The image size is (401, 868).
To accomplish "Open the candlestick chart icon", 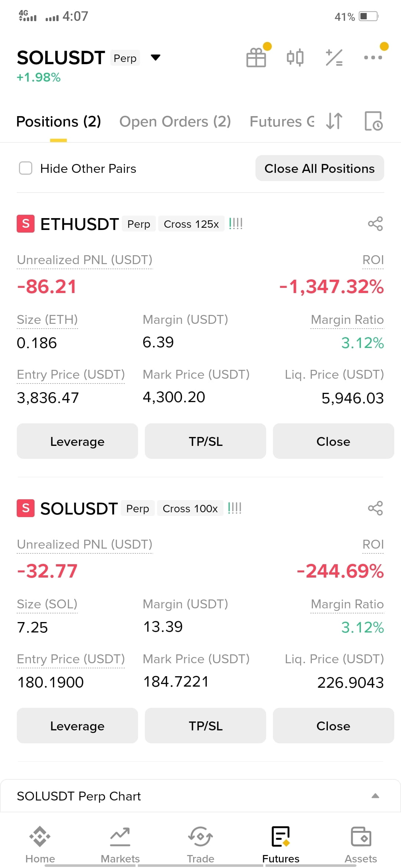I will 295,57.
